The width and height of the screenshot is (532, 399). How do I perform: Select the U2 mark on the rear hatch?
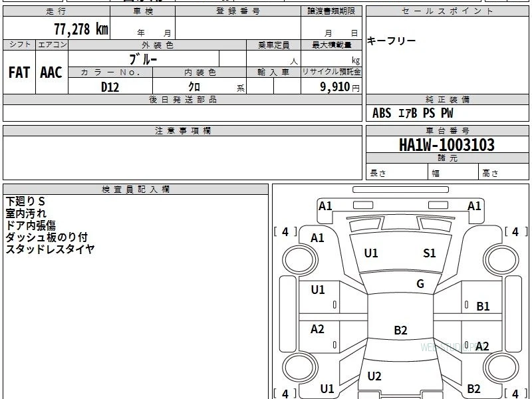(x=374, y=376)
